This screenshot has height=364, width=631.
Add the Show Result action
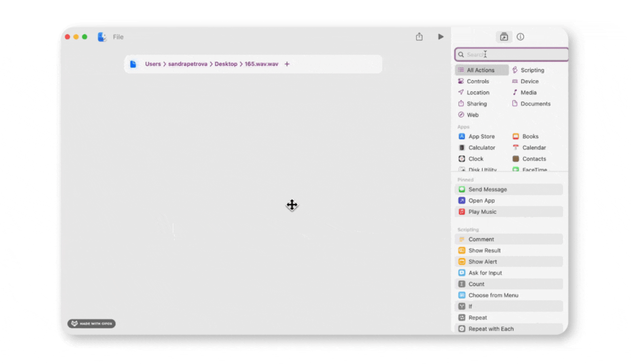pos(509,251)
